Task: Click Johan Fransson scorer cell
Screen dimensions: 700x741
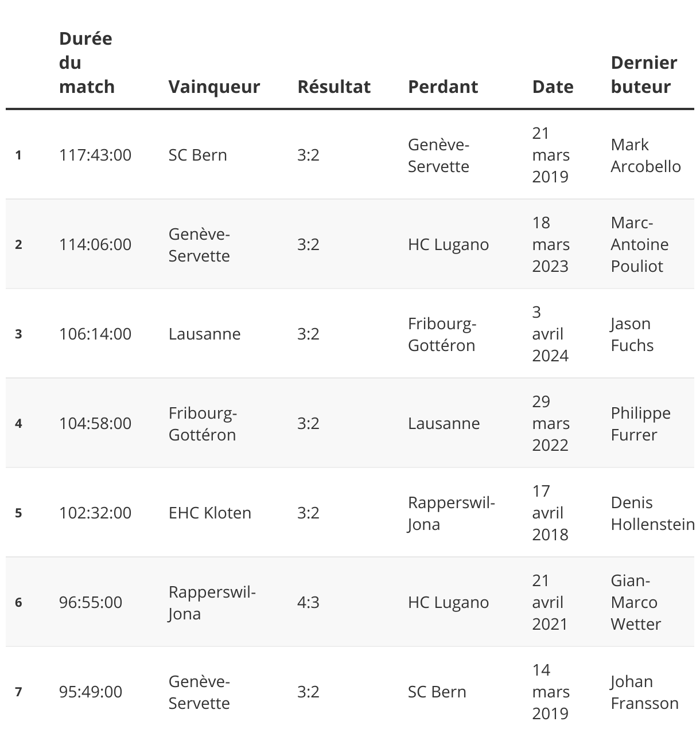Action: tap(644, 692)
